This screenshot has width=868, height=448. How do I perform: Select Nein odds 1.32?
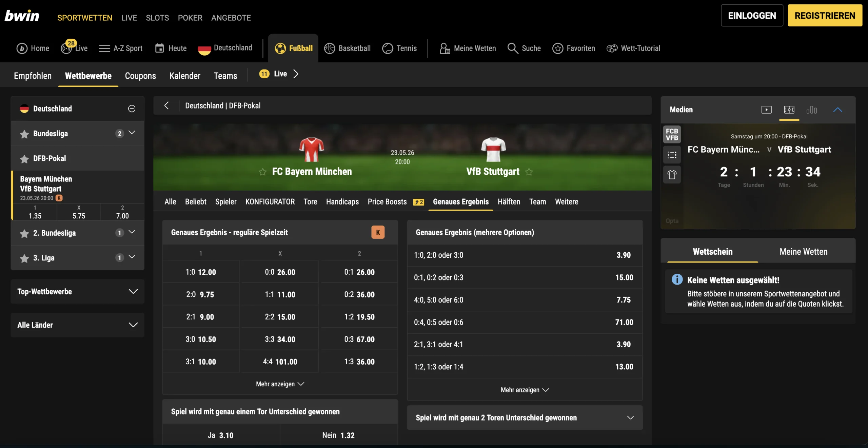tap(338, 435)
